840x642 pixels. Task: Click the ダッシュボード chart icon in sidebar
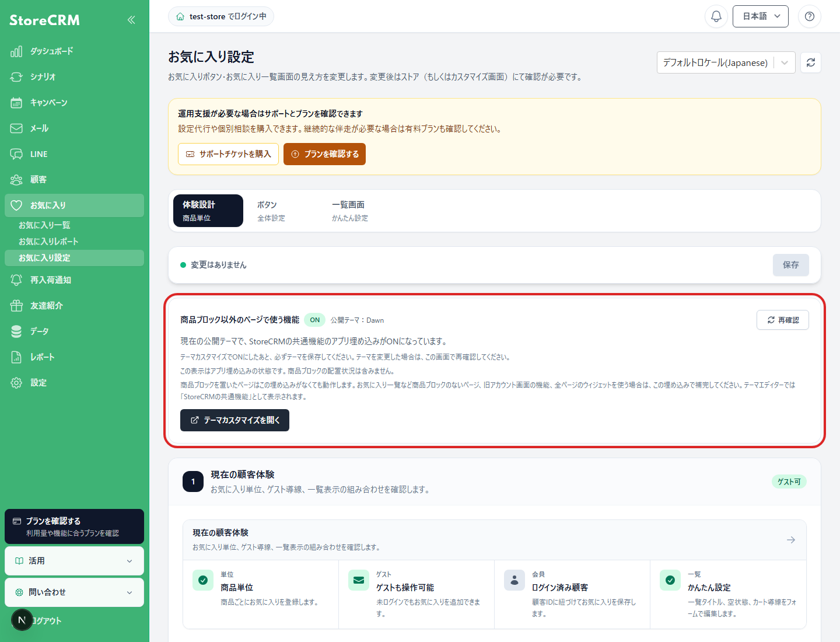point(16,51)
